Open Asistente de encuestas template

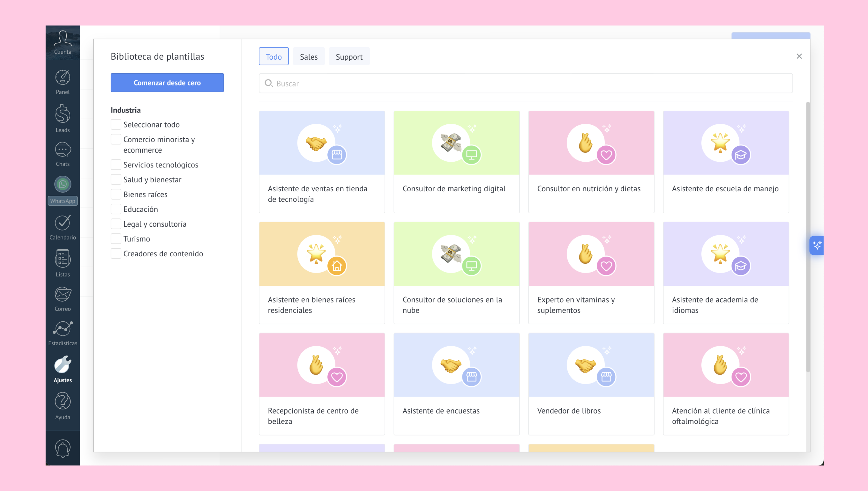coord(456,384)
